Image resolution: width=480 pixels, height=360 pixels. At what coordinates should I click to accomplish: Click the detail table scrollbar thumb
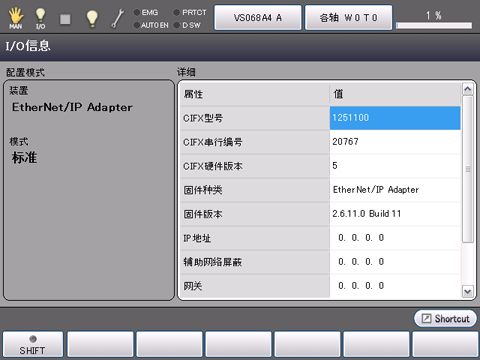(467, 169)
